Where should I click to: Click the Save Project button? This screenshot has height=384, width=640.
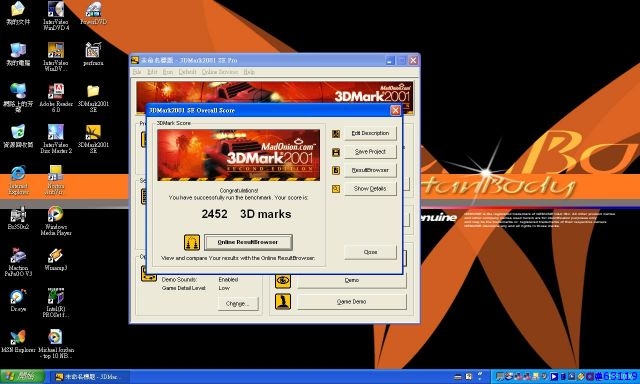370,152
